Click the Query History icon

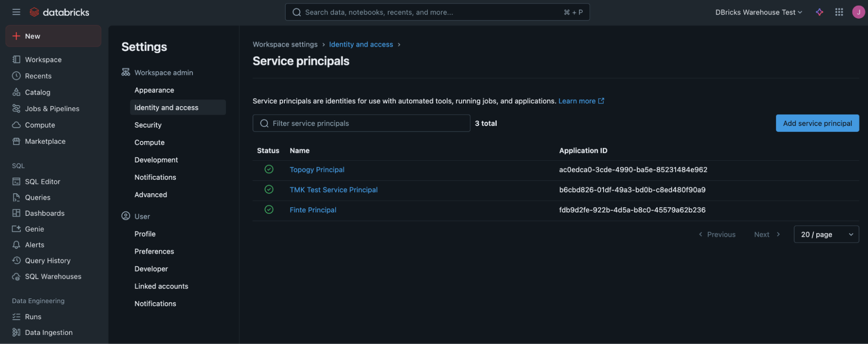[x=17, y=261]
